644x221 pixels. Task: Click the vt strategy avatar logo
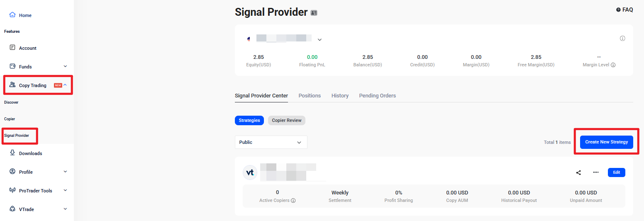(250, 172)
